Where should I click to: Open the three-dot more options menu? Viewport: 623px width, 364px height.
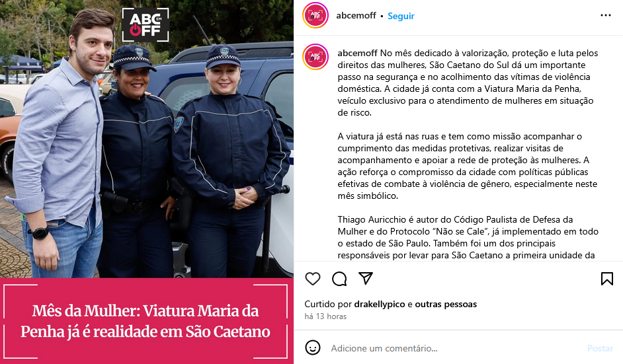coord(606,15)
